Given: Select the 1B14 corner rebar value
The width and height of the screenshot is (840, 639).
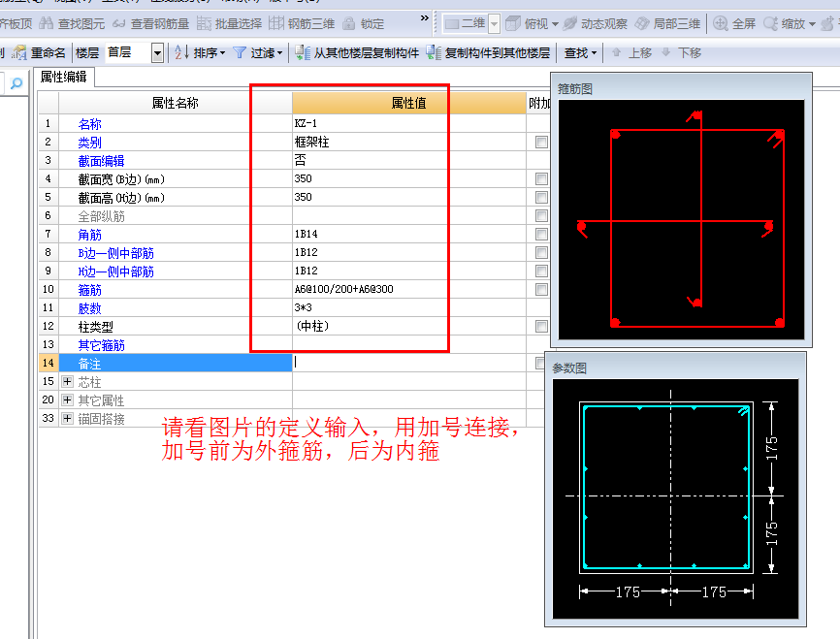Looking at the screenshot, I should tap(306, 234).
